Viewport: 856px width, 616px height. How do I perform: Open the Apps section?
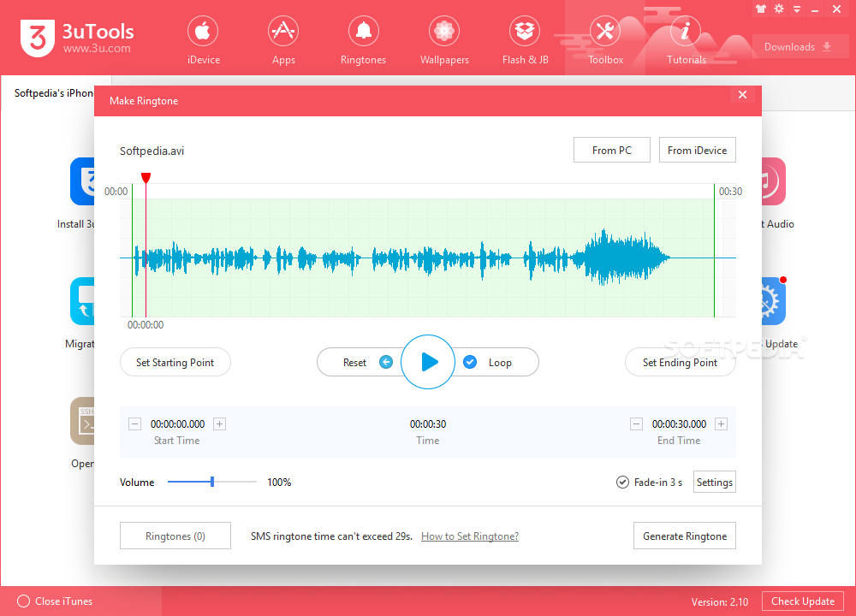(283, 41)
